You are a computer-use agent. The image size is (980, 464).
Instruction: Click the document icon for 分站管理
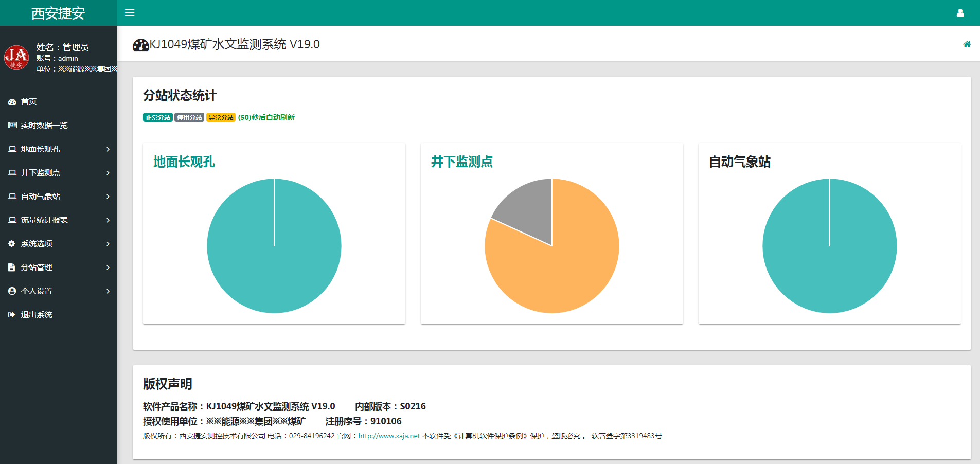click(12, 267)
